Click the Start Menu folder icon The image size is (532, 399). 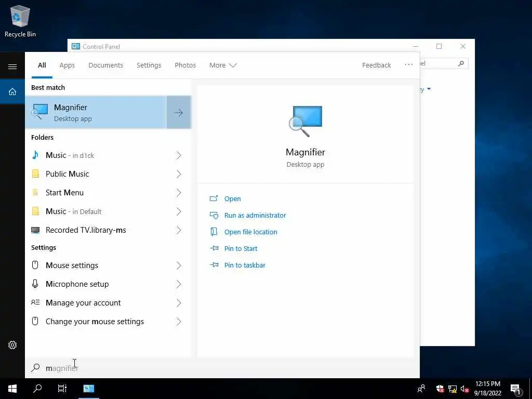[35, 192]
